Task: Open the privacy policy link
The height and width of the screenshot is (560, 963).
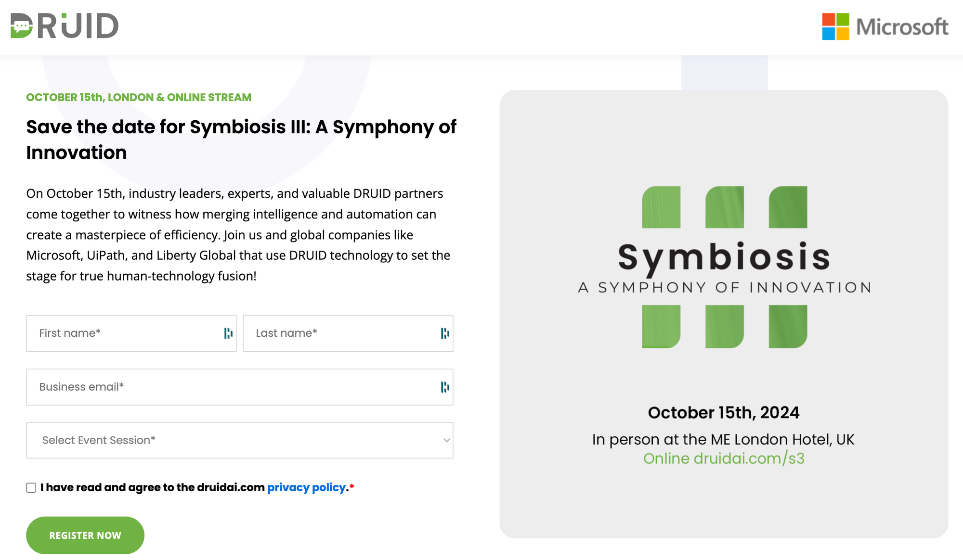Action: pyautogui.click(x=306, y=487)
